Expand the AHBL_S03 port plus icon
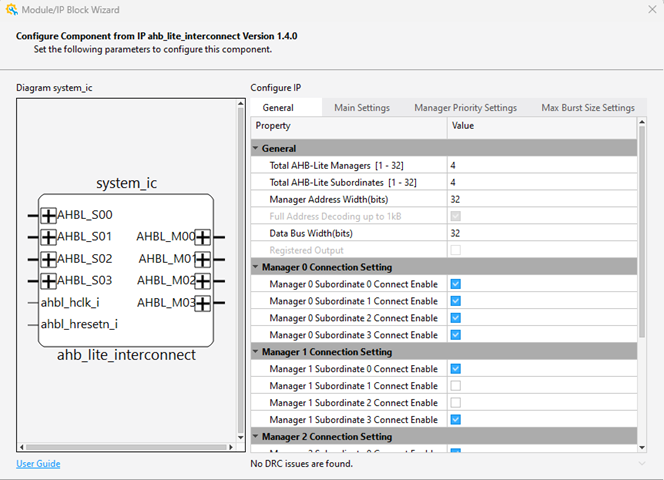This screenshot has height=480, width=664. click(x=48, y=281)
